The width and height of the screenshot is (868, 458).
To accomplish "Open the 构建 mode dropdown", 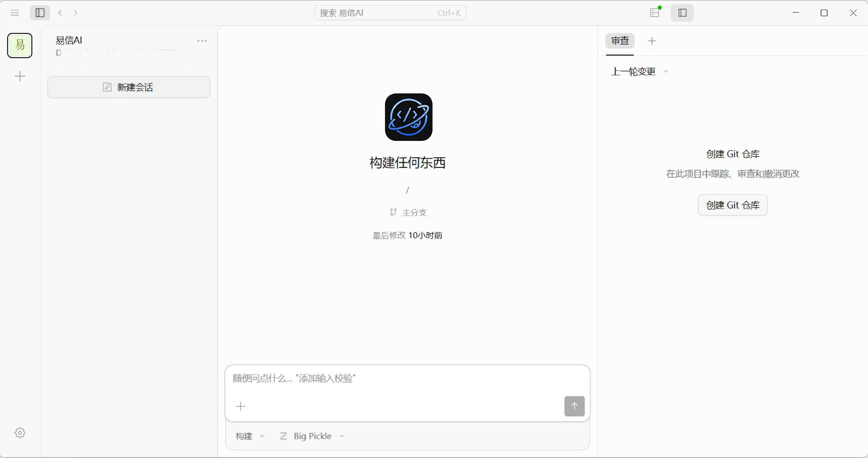I will tap(250, 436).
